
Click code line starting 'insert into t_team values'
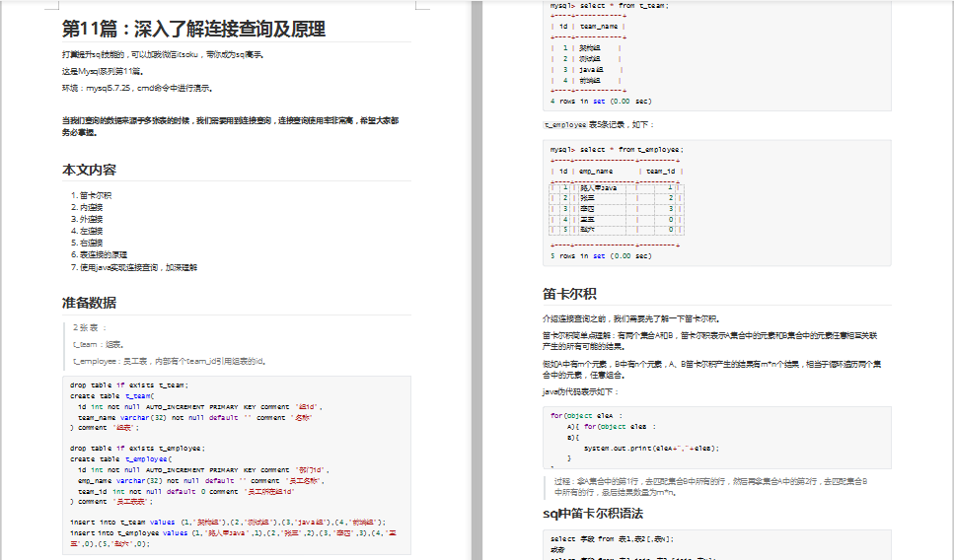tap(228, 522)
